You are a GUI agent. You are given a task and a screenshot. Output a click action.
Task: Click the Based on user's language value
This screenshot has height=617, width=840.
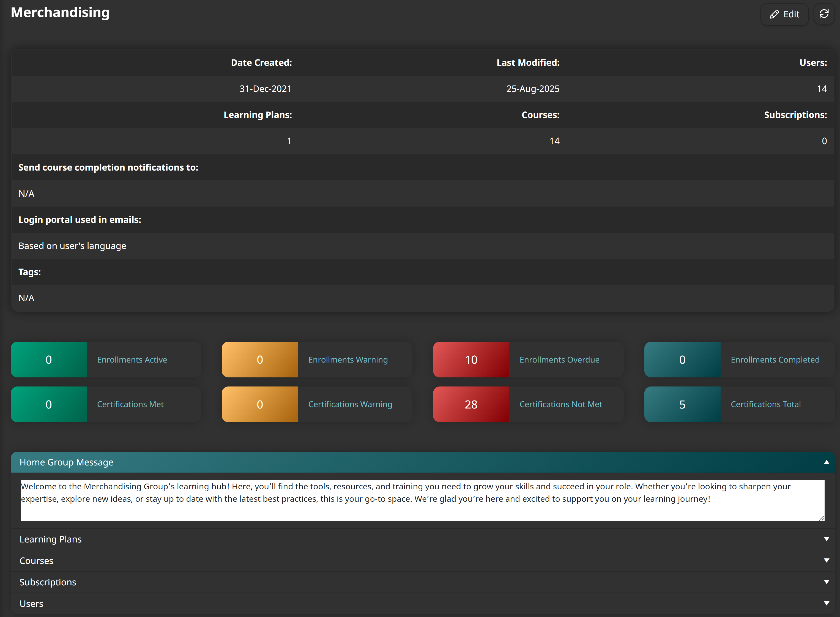click(72, 246)
